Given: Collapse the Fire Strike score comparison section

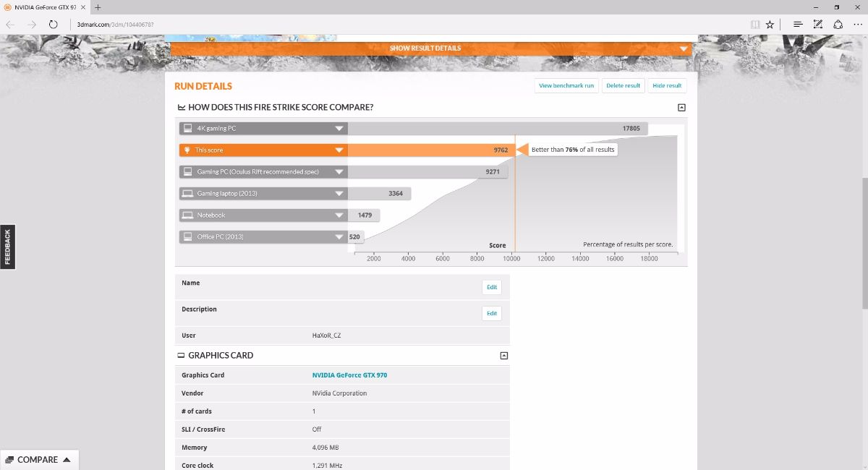Looking at the screenshot, I should pos(681,108).
